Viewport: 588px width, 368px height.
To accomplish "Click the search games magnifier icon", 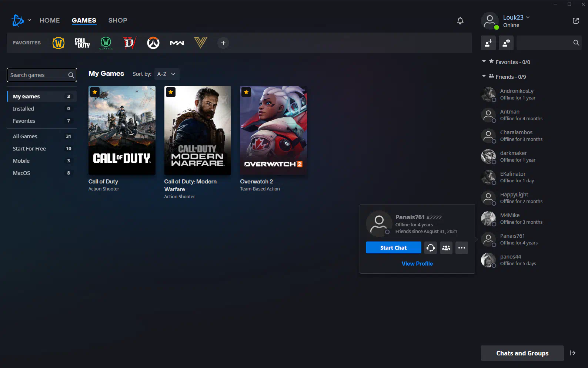I will 71,75.
